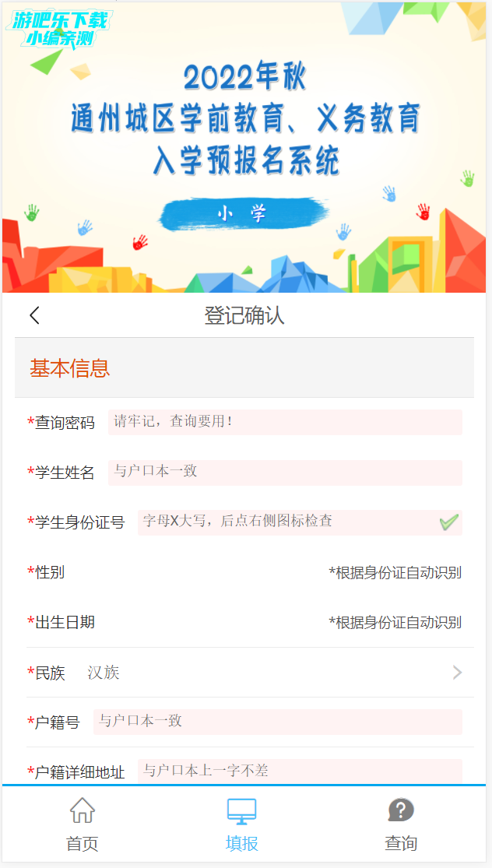Open the 民族 汉族 selector
This screenshot has height=868, width=492.
click(250, 673)
